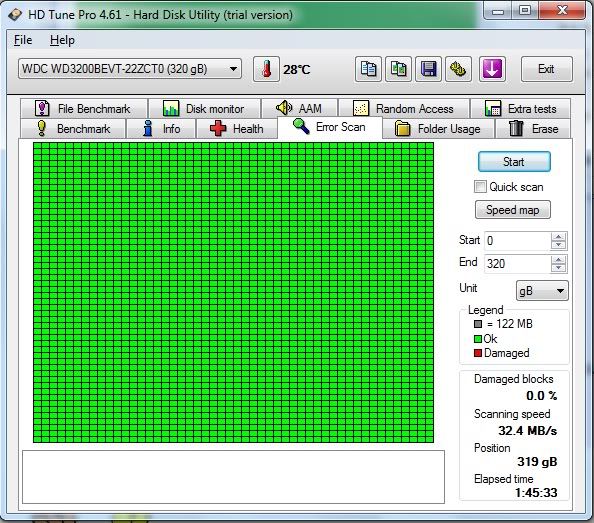Click the End value input field
This screenshot has width=594, height=523.
[517, 264]
